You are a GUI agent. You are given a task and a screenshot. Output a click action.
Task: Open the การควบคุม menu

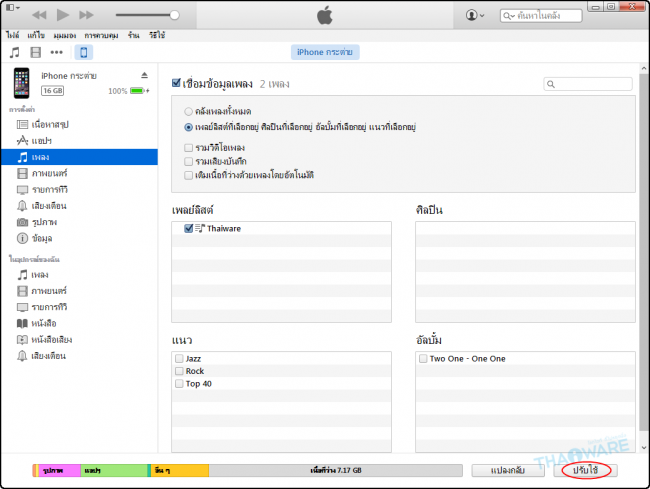pos(102,35)
